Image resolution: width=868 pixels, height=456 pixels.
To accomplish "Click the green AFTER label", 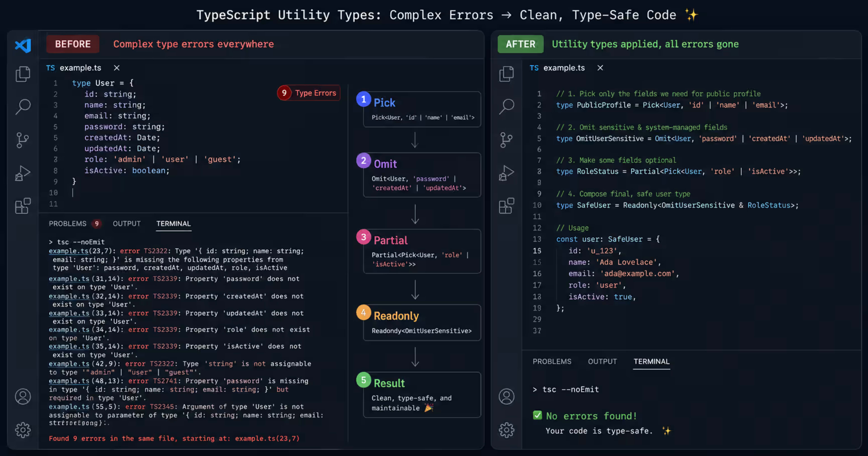I will 521,44.
